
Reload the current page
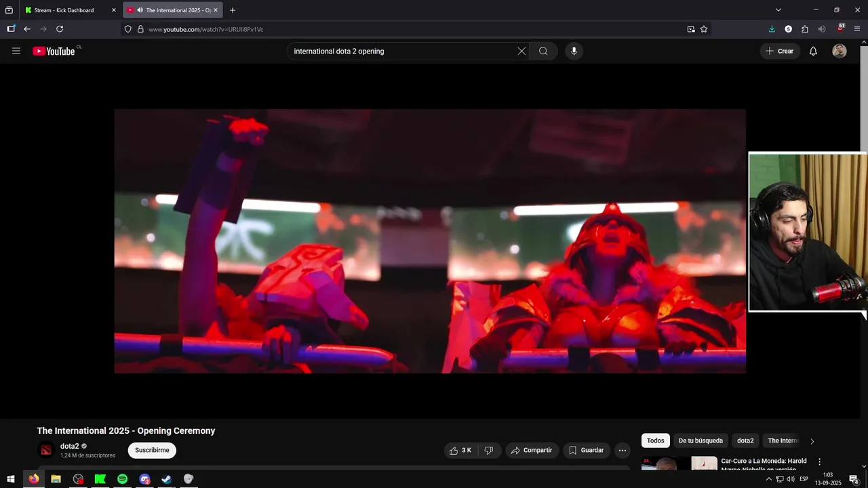tap(60, 29)
